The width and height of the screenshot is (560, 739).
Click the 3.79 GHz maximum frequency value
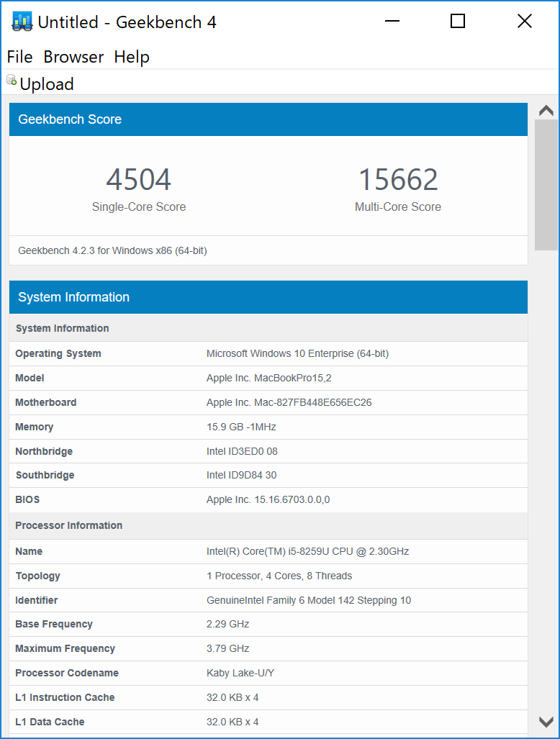227,649
